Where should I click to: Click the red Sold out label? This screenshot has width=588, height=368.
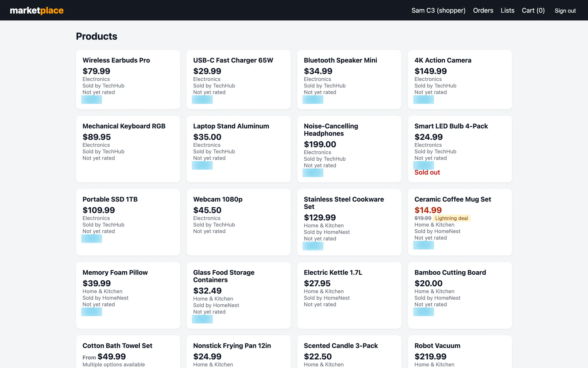427,172
